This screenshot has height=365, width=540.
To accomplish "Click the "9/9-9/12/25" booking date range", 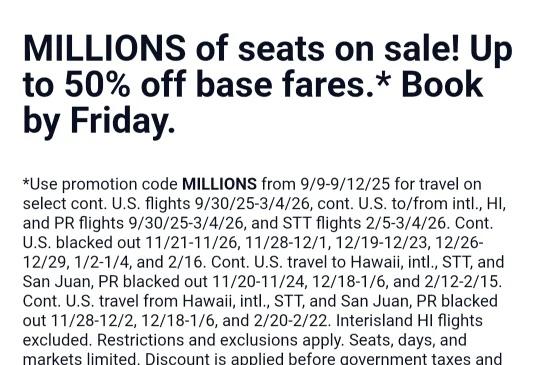I will tap(345, 184).
